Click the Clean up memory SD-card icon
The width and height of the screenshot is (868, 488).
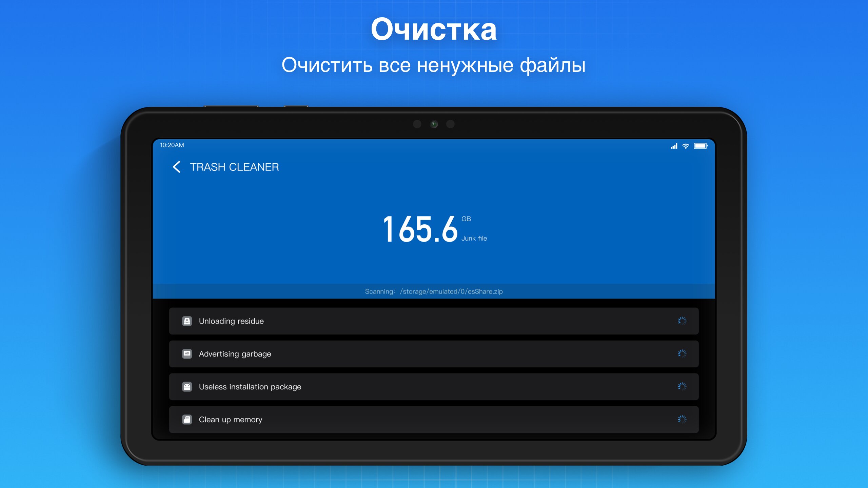point(187,420)
